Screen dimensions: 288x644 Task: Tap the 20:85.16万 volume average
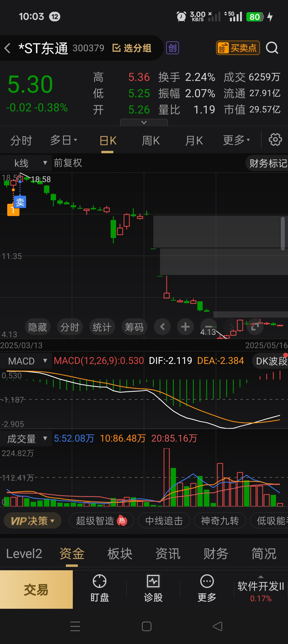174,438
